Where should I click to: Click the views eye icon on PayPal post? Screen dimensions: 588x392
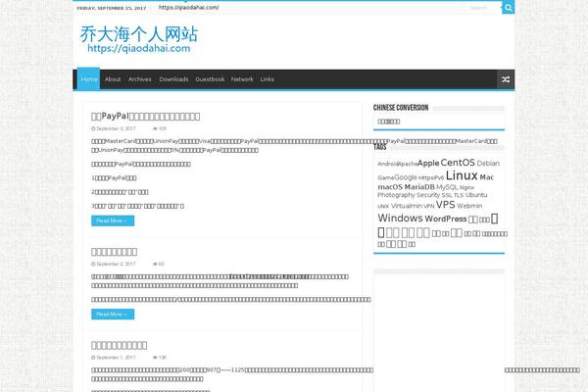156,128
